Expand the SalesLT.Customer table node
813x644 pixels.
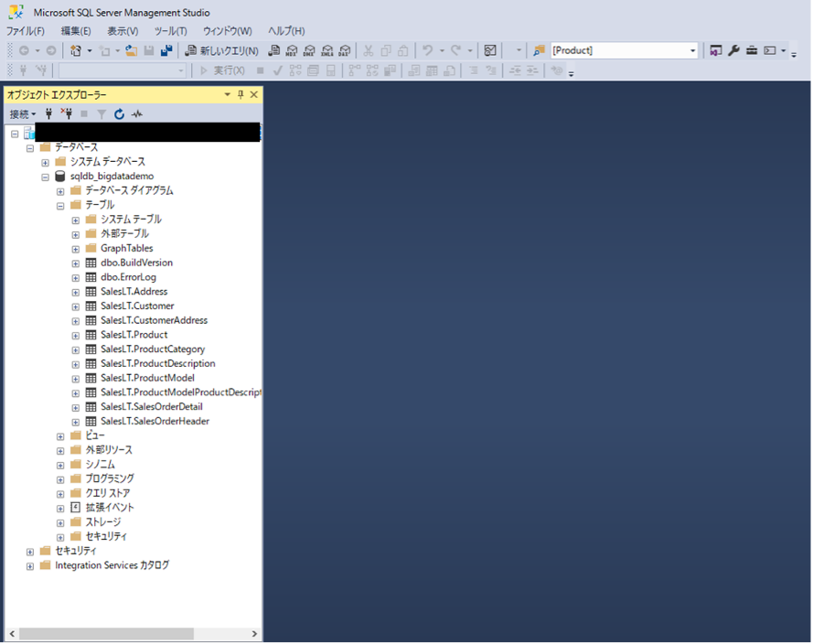(x=76, y=307)
